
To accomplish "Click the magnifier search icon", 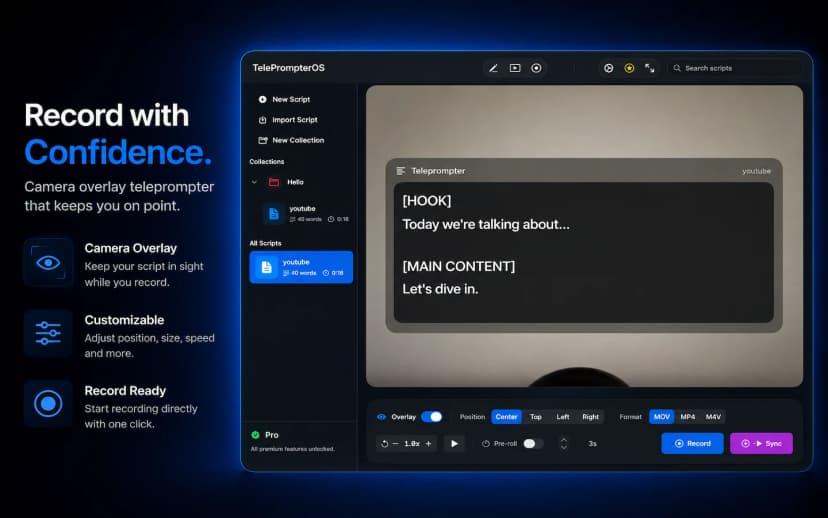I will tap(677, 68).
